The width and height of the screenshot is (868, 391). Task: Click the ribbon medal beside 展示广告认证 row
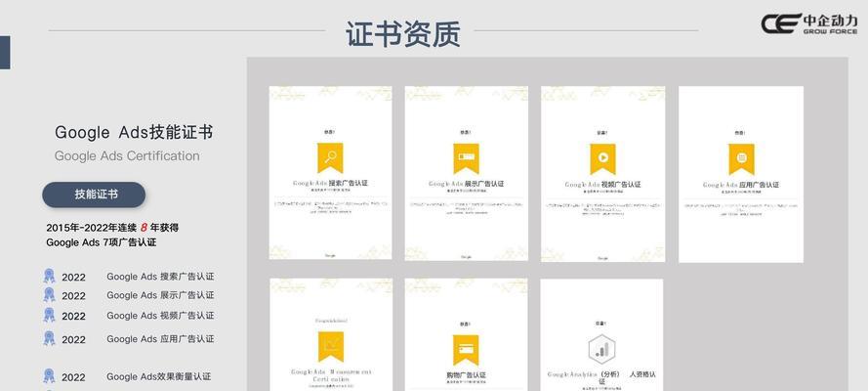tap(49, 294)
